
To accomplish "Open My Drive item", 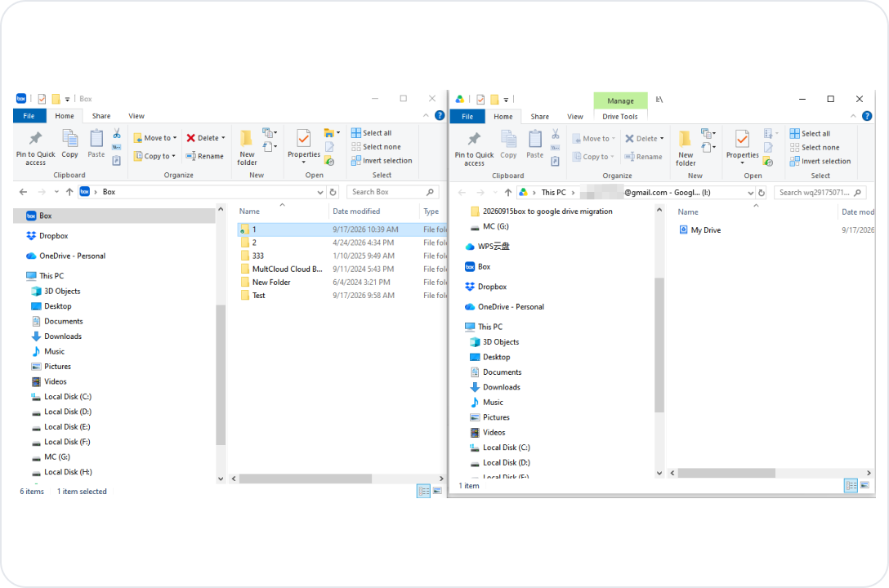I will pyautogui.click(x=700, y=230).
